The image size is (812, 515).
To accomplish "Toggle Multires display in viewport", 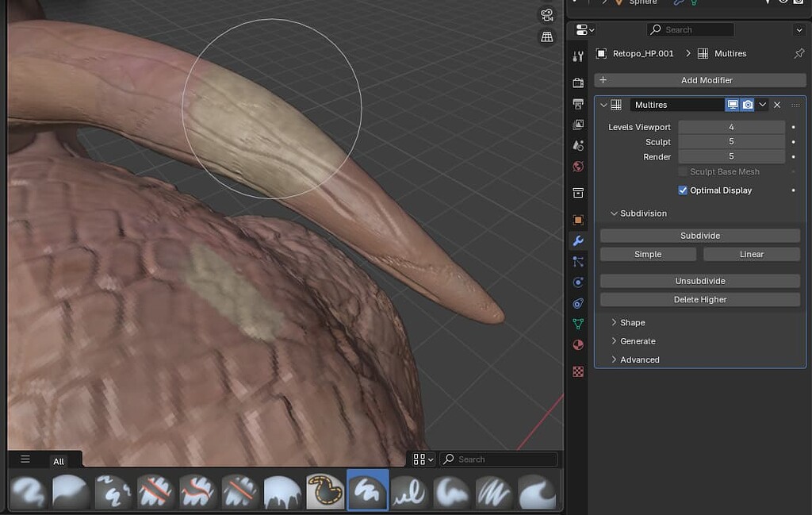I will click(732, 105).
